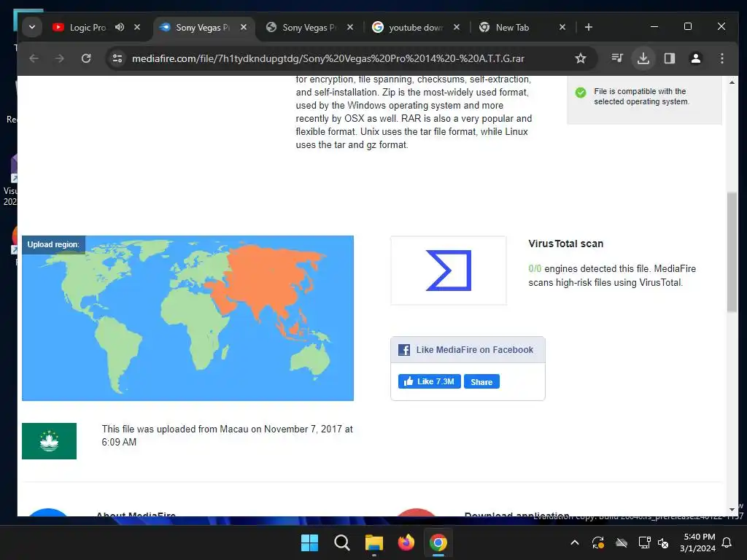
Task: Open the tab search dropdown arrow
Action: point(32,27)
